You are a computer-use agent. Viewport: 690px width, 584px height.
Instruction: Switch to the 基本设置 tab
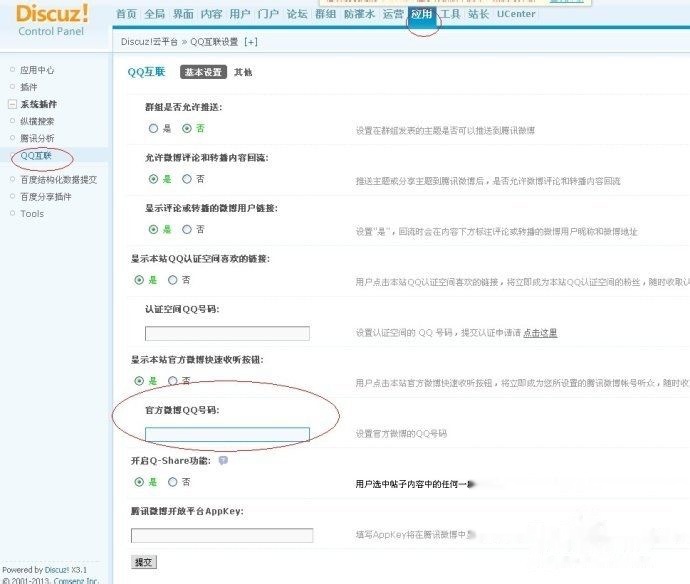click(202, 72)
